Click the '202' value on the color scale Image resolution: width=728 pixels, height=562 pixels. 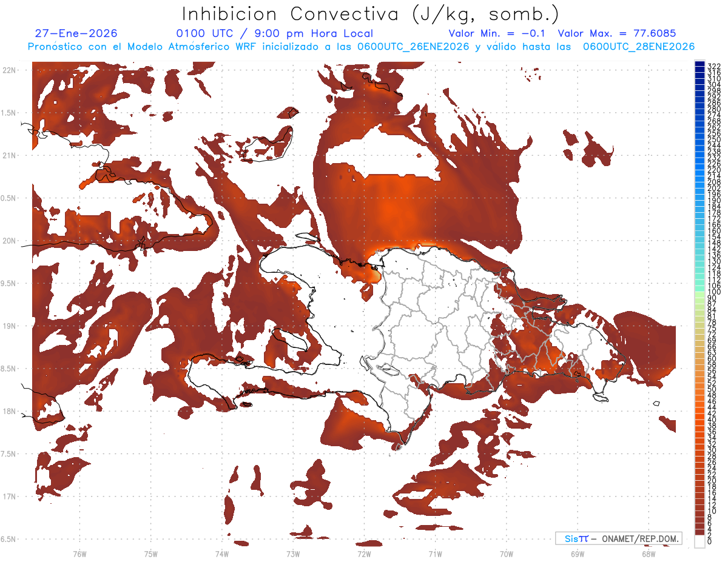[714, 188]
